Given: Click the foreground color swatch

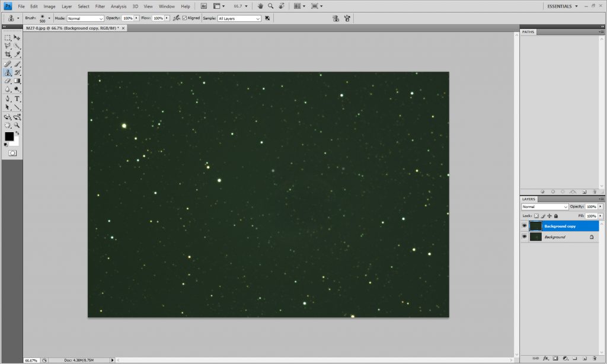Looking at the screenshot, I should [x=9, y=136].
